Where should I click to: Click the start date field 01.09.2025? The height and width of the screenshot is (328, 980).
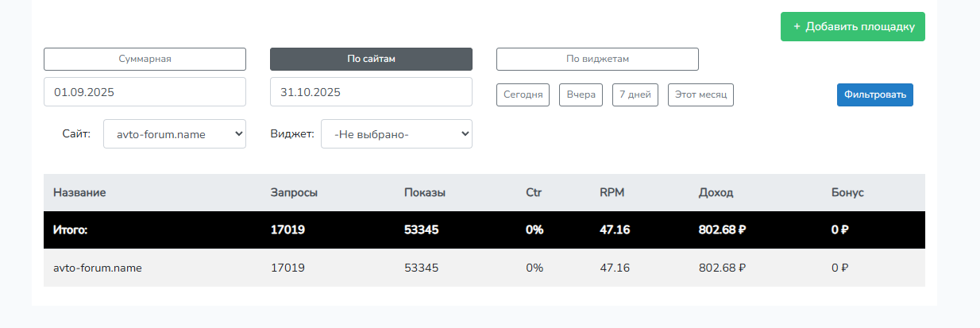point(145,92)
